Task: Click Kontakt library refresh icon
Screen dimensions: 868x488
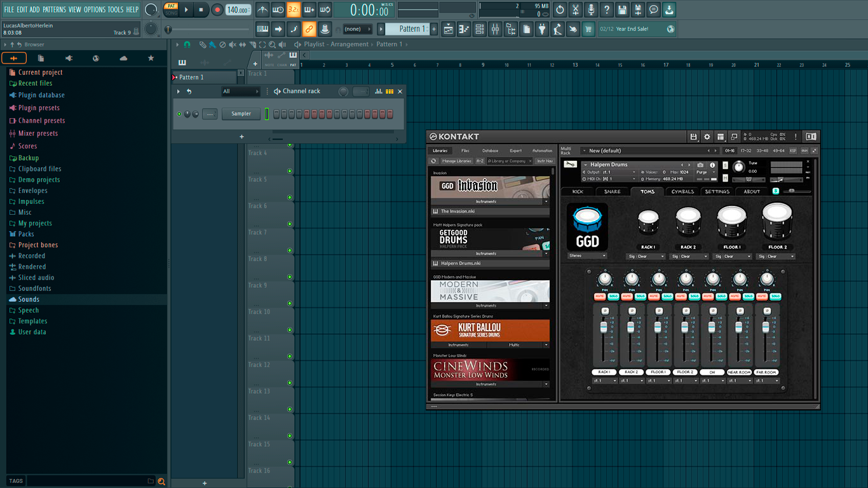Action: click(x=433, y=161)
